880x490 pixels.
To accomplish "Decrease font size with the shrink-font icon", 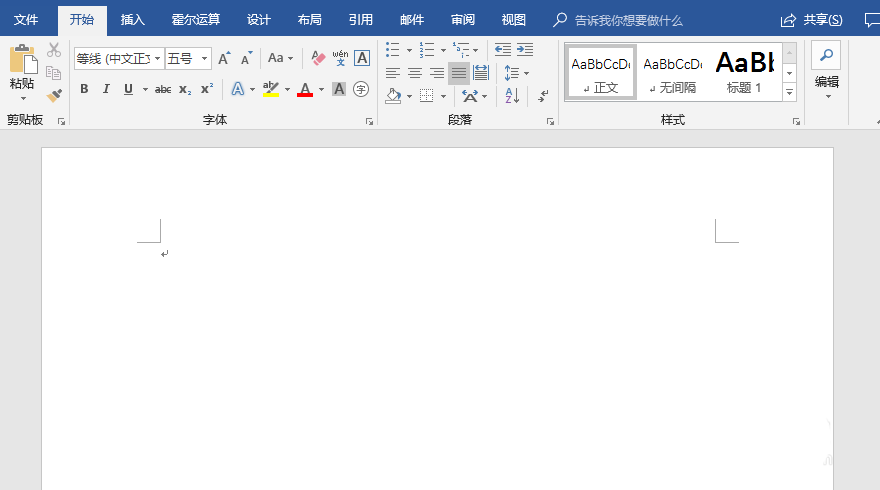I will 246,58.
